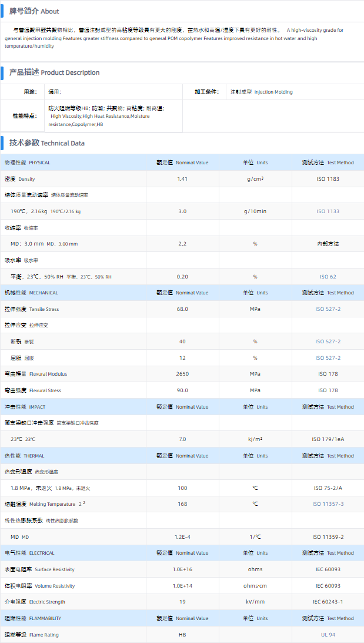Screen dimensions: 364x643
Task: Select the Electric Strength value 19
Action: tap(182, 602)
